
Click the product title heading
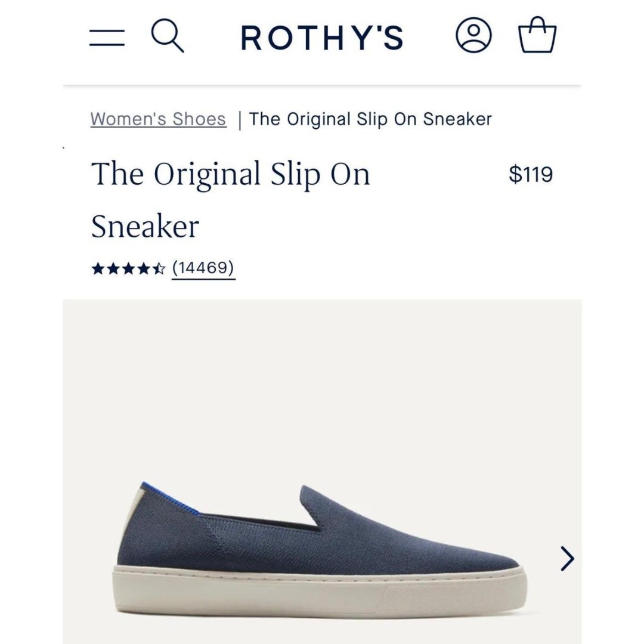point(230,200)
